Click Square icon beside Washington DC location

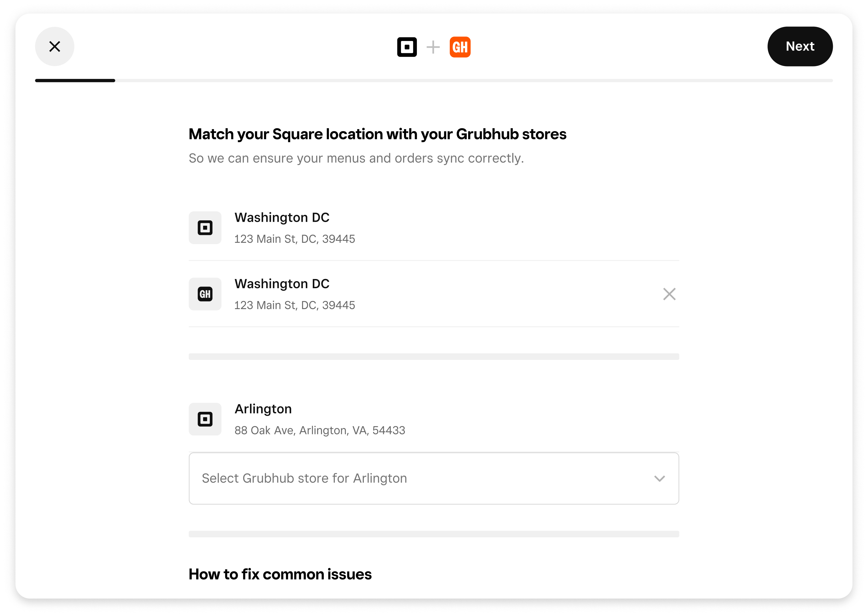click(205, 228)
